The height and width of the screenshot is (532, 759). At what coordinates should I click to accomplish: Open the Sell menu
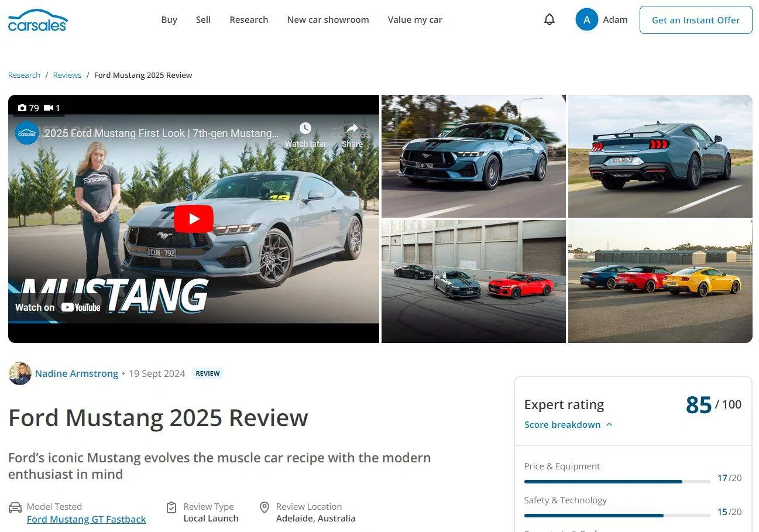click(x=203, y=20)
